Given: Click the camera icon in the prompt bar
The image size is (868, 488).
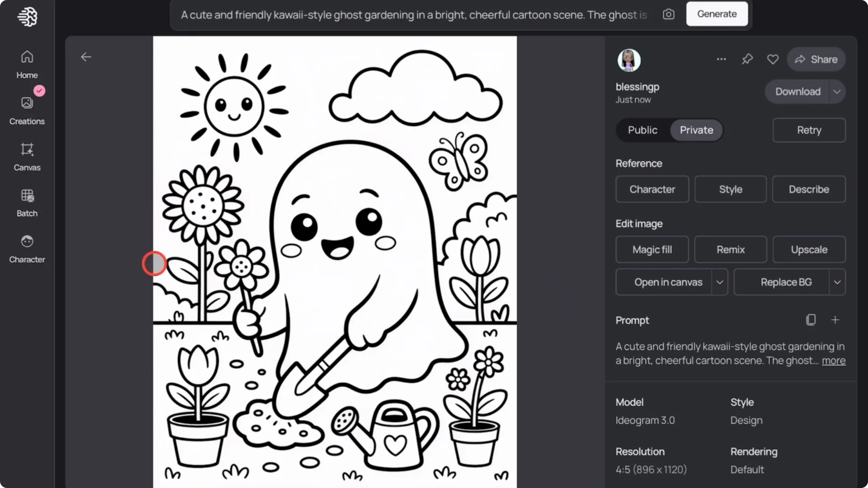Looking at the screenshot, I should [x=669, y=14].
